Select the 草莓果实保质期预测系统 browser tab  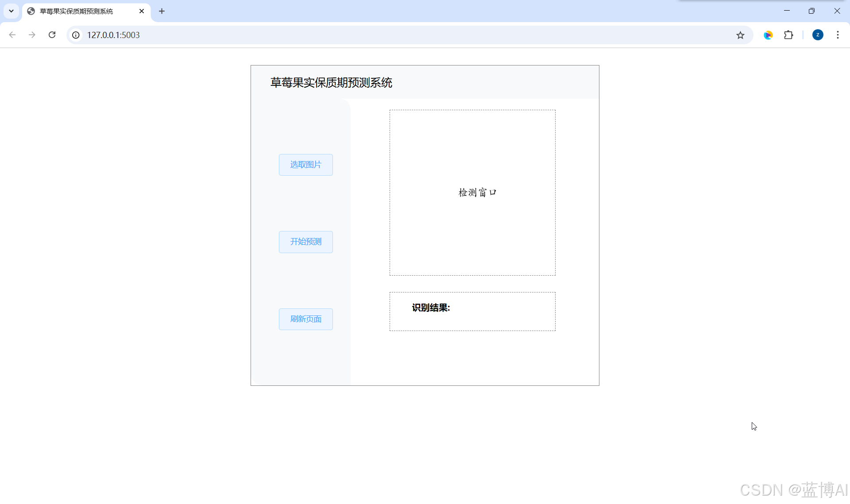click(86, 11)
